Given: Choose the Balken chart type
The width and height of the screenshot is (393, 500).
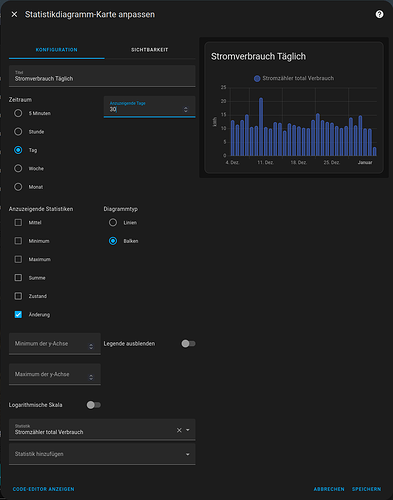Looking at the screenshot, I should coord(113,241).
